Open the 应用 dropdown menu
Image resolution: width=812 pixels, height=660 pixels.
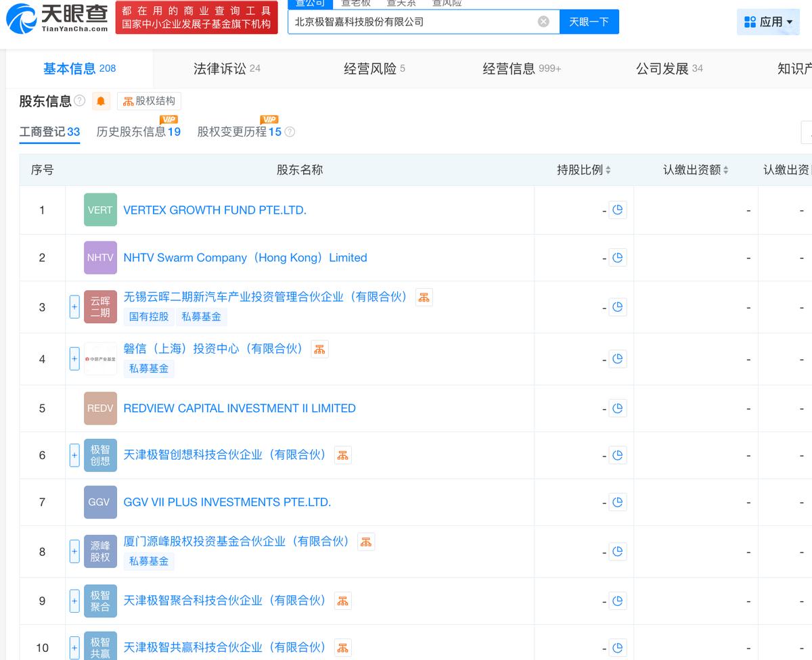pyautogui.click(x=768, y=22)
